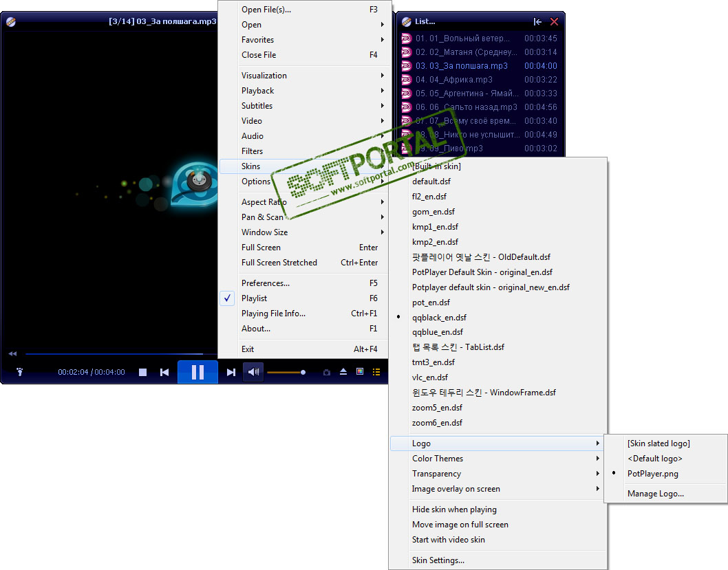Expand the Window Size submenu
The height and width of the screenshot is (570, 728).
coord(303,232)
